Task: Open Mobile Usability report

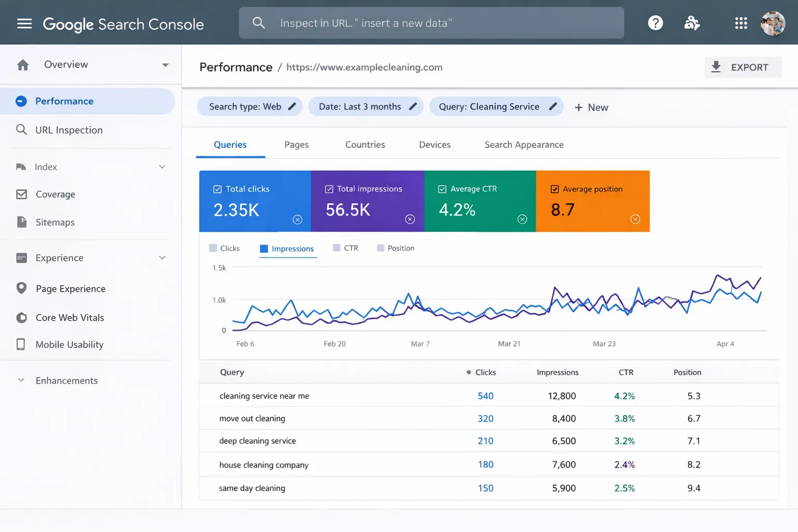Action: point(69,344)
